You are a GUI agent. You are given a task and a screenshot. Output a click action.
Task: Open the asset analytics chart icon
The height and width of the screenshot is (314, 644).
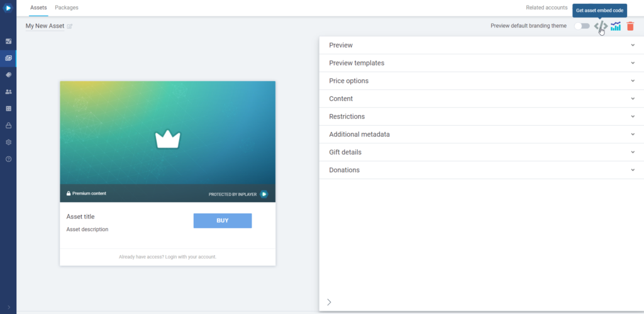(x=616, y=26)
